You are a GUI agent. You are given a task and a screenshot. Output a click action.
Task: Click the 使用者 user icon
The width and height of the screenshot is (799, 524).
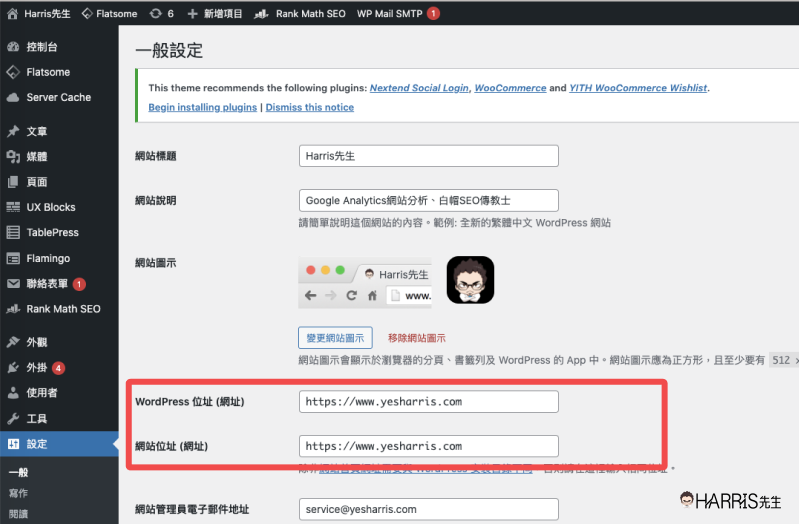13,393
